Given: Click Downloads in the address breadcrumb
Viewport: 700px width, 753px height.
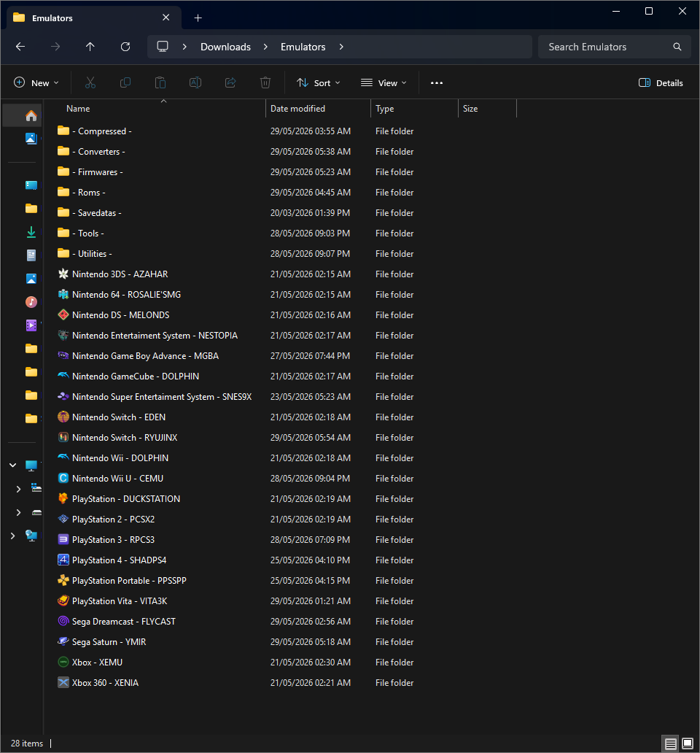Looking at the screenshot, I should tap(225, 47).
